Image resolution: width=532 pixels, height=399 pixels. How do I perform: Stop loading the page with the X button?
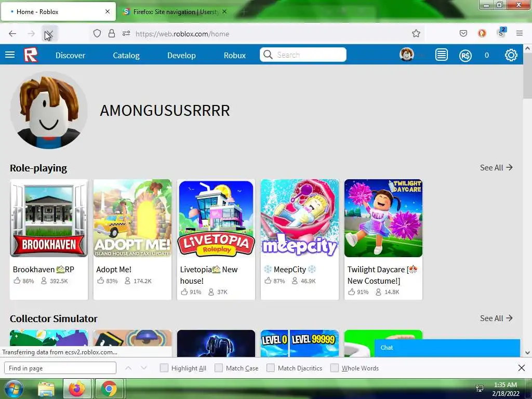[49, 34]
